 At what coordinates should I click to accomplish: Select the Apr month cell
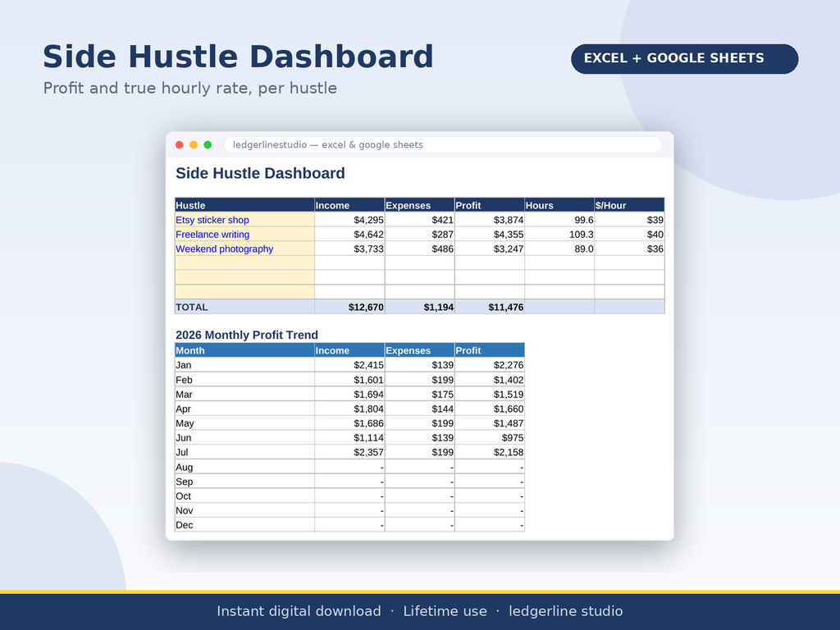244,409
